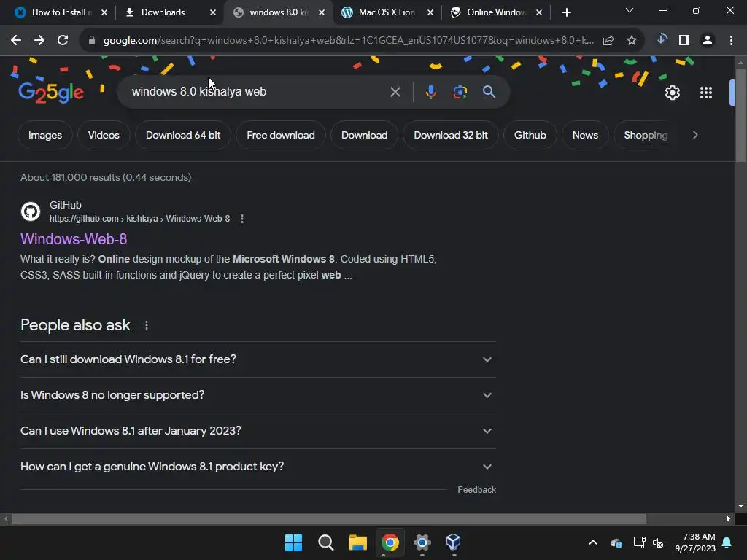
Task: Click the Google 25th anniversary logo
Action: click(51, 93)
